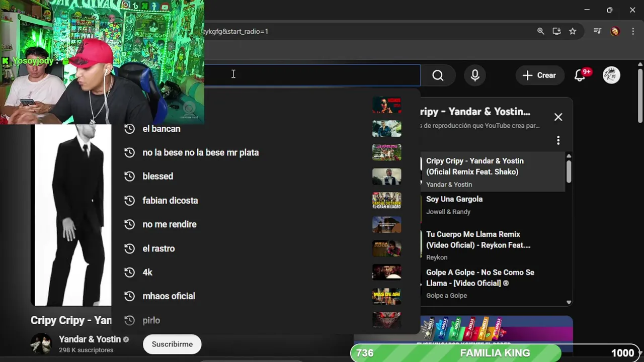Screen dimensions: 644x362
Task: Play Golpe A Golpe No Se Como Se Llama
Action: [x=493, y=284]
